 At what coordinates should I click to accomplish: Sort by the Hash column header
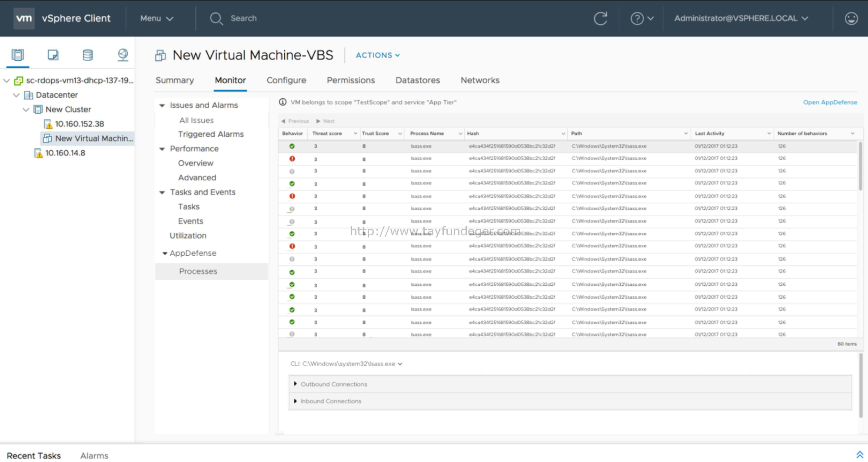pyautogui.click(x=473, y=134)
